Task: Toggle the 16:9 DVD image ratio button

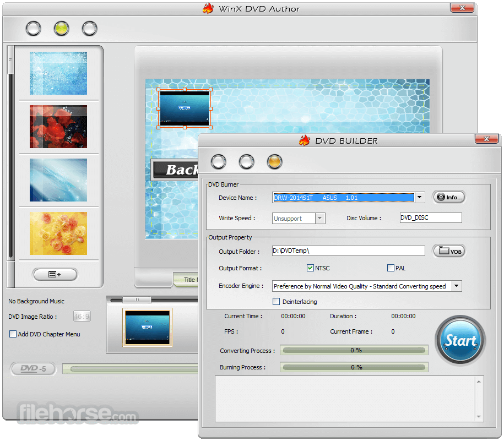Action: tap(82, 317)
